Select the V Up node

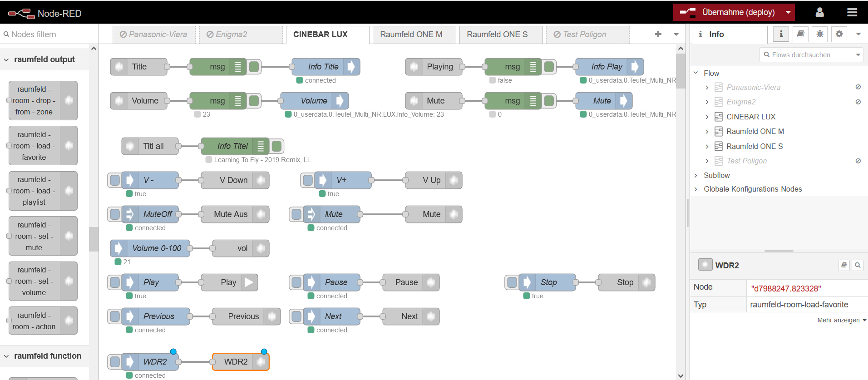click(x=434, y=180)
